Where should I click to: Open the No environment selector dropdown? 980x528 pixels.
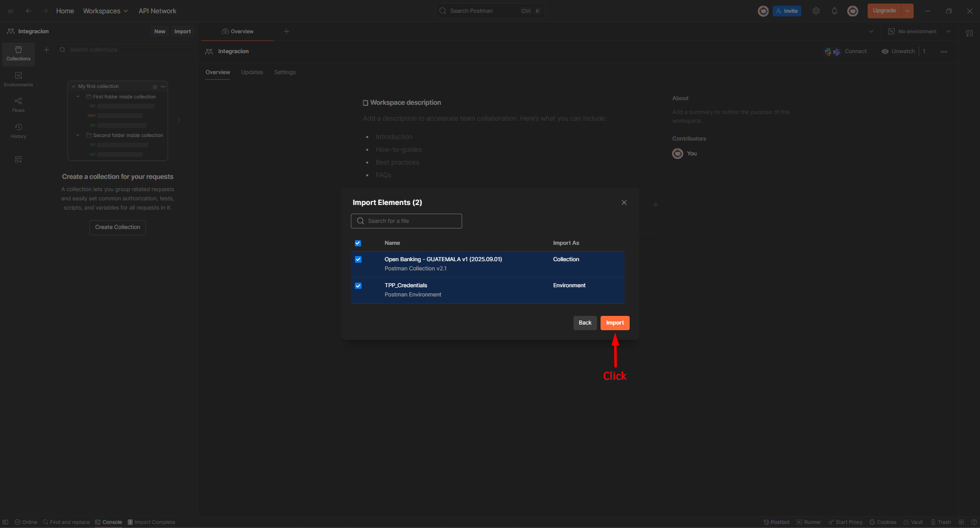pos(919,31)
